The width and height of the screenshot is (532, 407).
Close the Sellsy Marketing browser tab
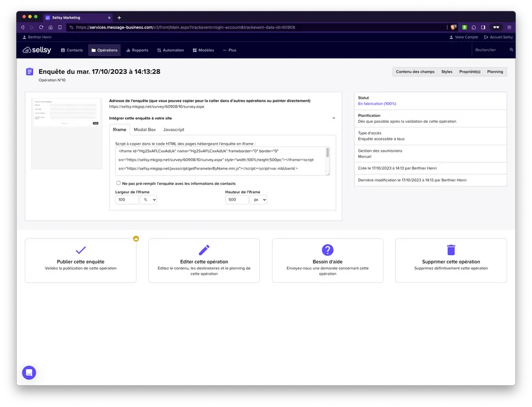pyautogui.click(x=109, y=18)
